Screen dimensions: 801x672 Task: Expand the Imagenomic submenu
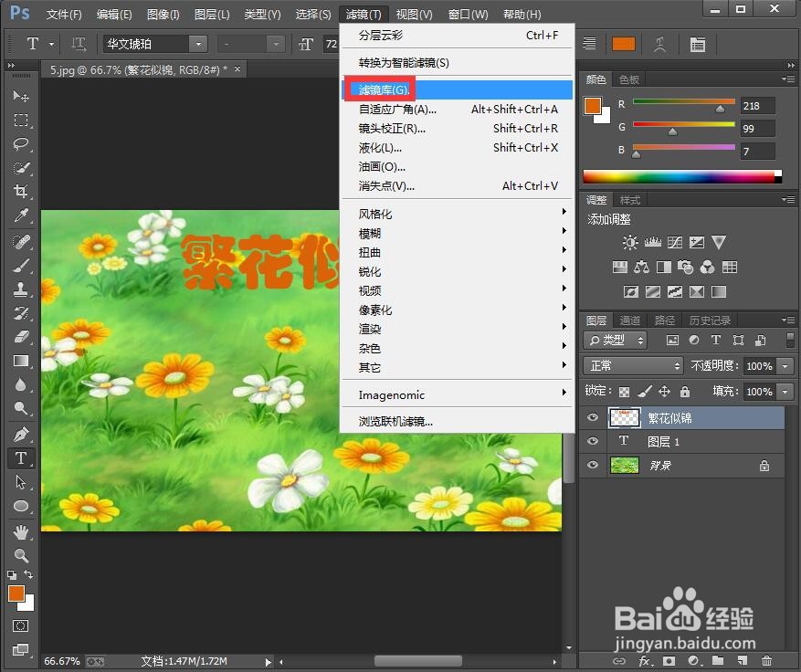tap(456, 394)
